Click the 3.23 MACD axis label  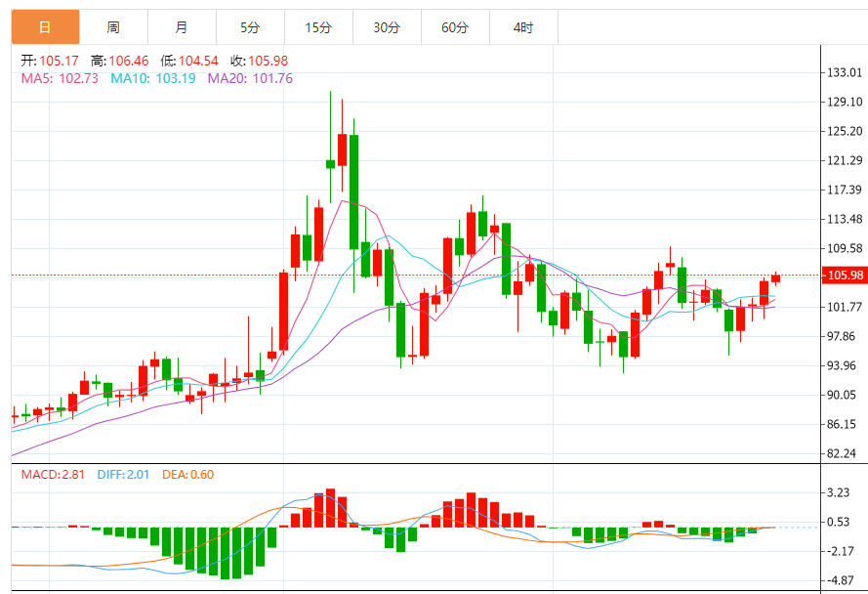point(838,492)
